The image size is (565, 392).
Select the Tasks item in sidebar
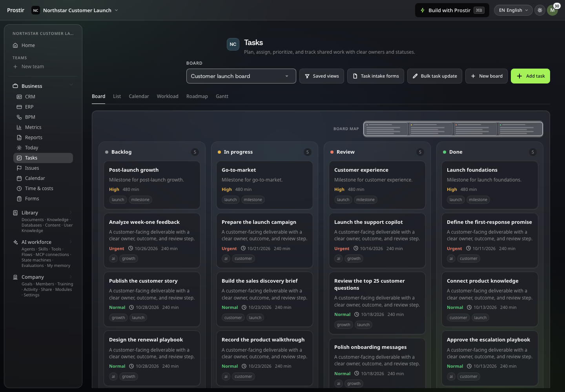[43, 158]
